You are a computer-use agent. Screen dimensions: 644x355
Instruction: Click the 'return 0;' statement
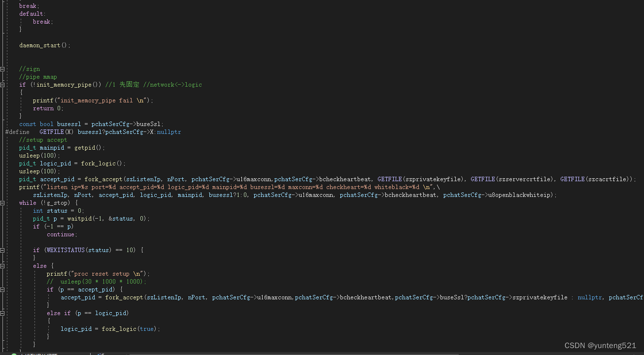[48, 108]
